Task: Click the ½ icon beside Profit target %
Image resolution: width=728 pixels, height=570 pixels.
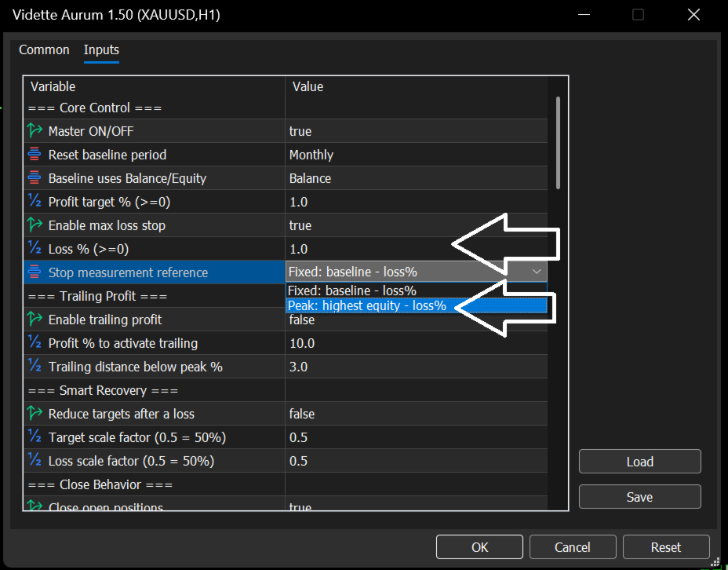Action: pos(35,201)
